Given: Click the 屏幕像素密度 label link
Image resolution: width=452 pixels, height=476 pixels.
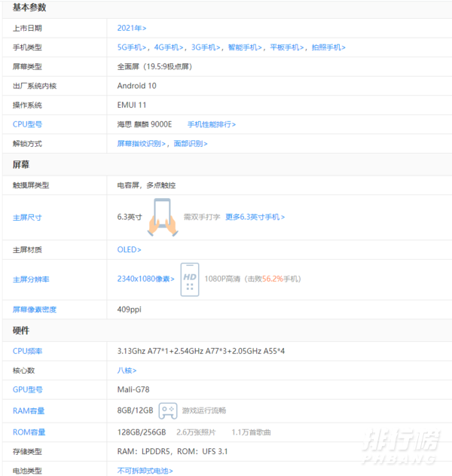Looking at the screenshot, I should coord(35,310).
